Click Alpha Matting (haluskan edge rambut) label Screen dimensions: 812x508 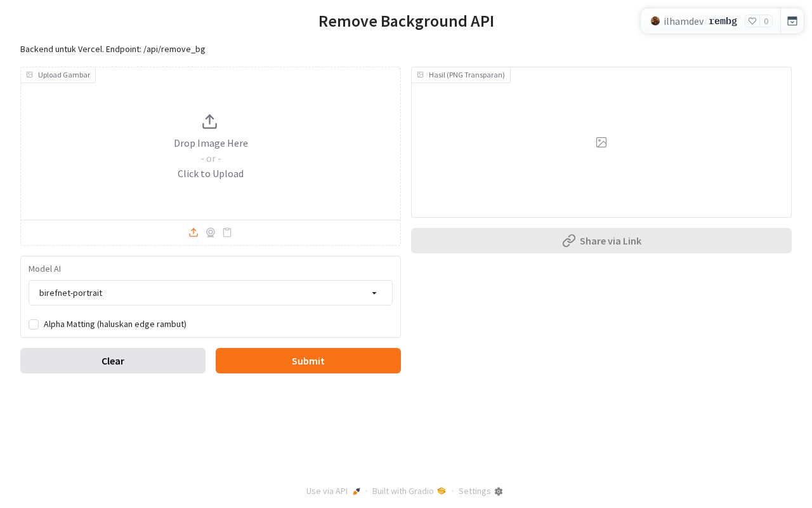coord(115,324)
